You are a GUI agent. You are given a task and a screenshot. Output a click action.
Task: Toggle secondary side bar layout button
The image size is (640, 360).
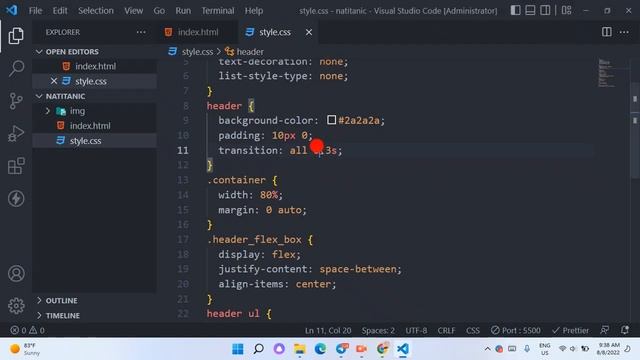click(x=545, y=10)
